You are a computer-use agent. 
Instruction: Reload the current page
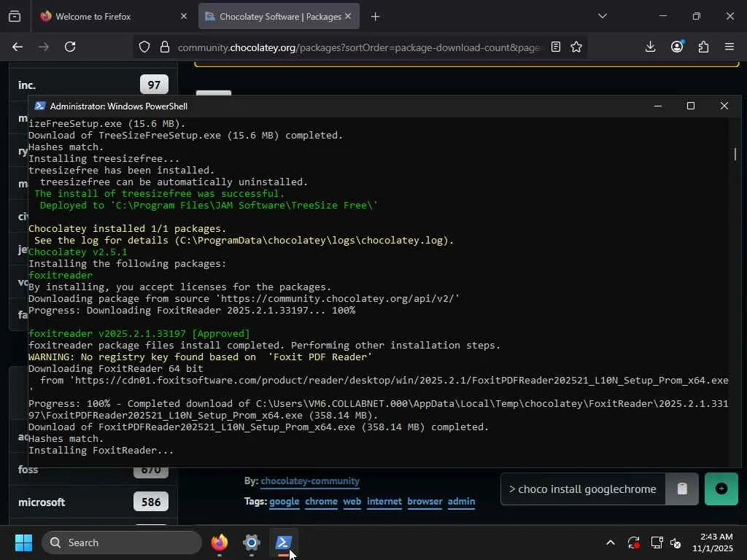[x=70, y=47]
